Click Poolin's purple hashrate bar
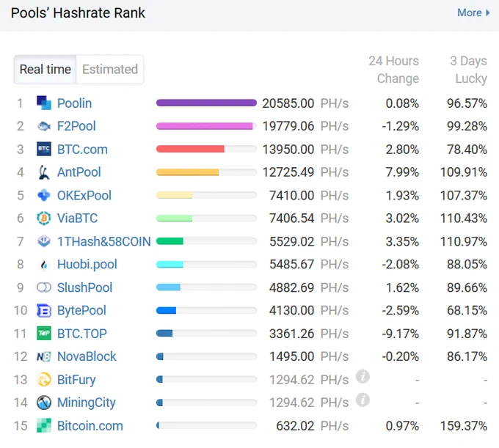The height and width of the screenshot is (448, 499). click(x=206, y=103)
